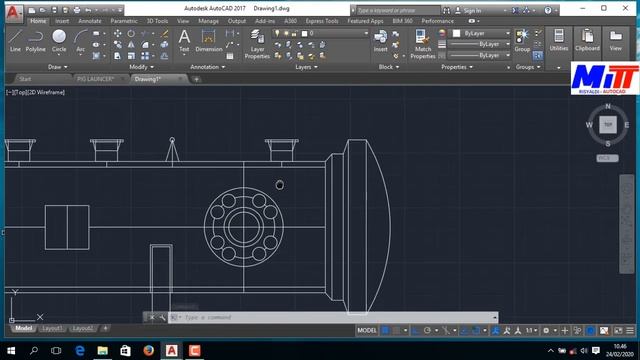
Task: Expand the Groups panel
Action: 528,67
